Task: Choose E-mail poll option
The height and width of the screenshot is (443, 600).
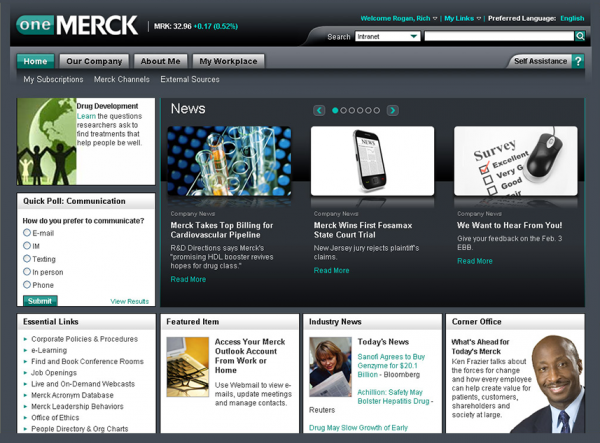Action: (27, 233)
